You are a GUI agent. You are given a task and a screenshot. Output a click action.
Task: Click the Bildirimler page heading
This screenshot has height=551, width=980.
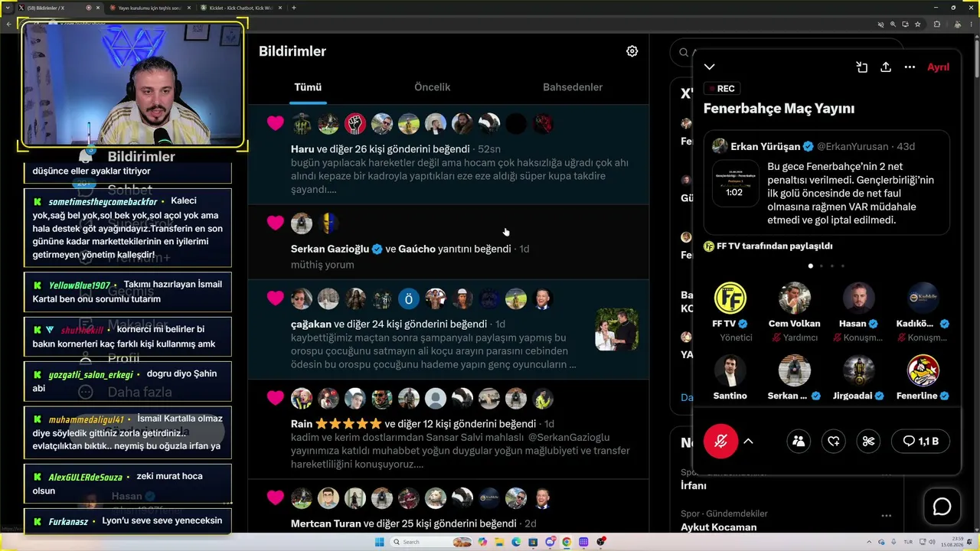tap(292, 51)
